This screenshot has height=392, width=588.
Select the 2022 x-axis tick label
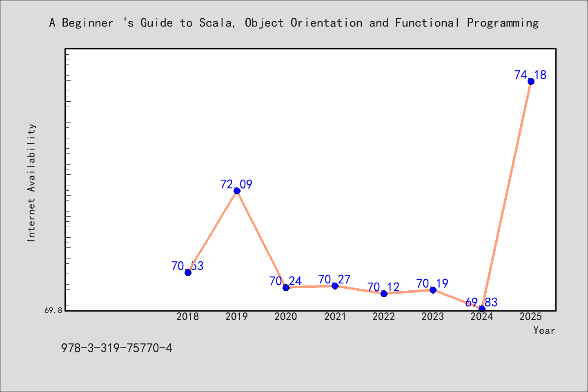384,317
